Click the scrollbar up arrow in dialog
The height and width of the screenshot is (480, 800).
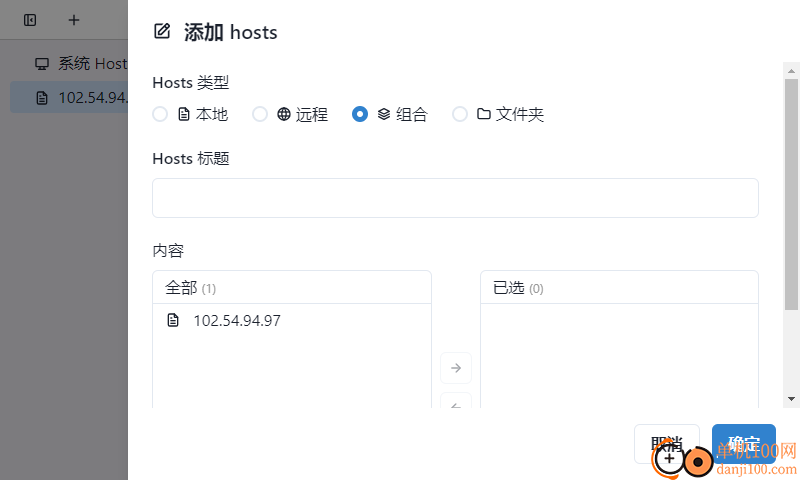tap(791, 70)
